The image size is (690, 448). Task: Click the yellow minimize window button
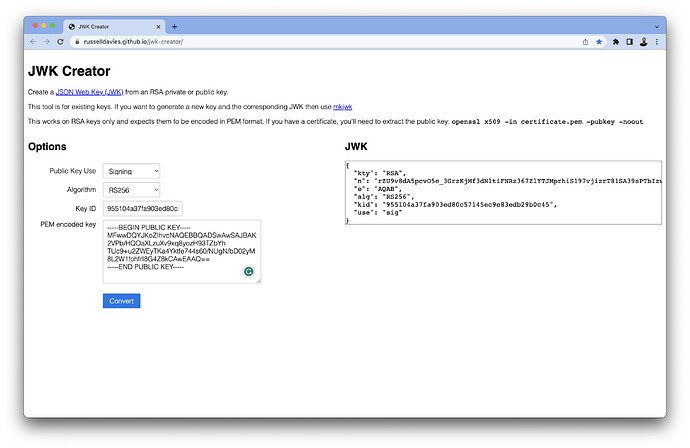point(44,26)
